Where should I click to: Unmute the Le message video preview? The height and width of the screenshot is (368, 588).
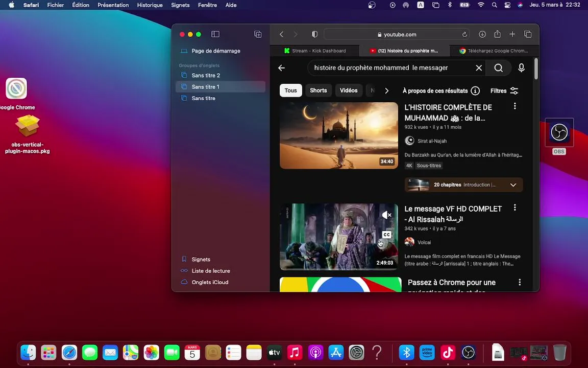tap(386, 215)
